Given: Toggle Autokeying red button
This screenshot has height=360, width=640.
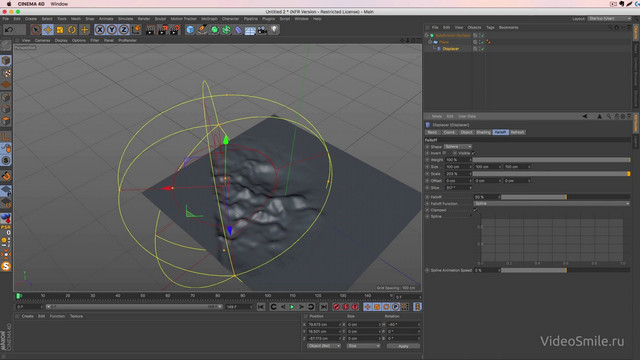Looking at the screenshot, I should [345, 307].
